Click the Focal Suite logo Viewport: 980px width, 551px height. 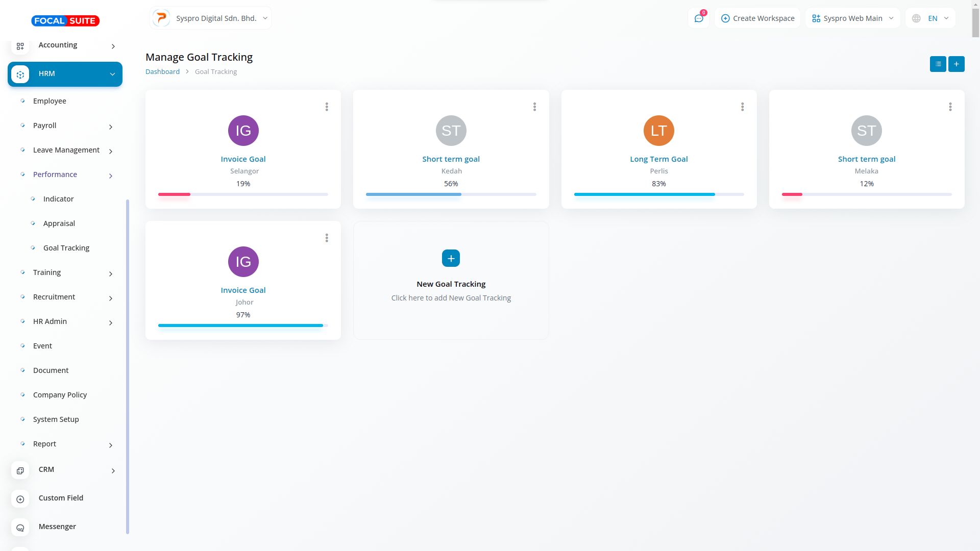[65, 20]
